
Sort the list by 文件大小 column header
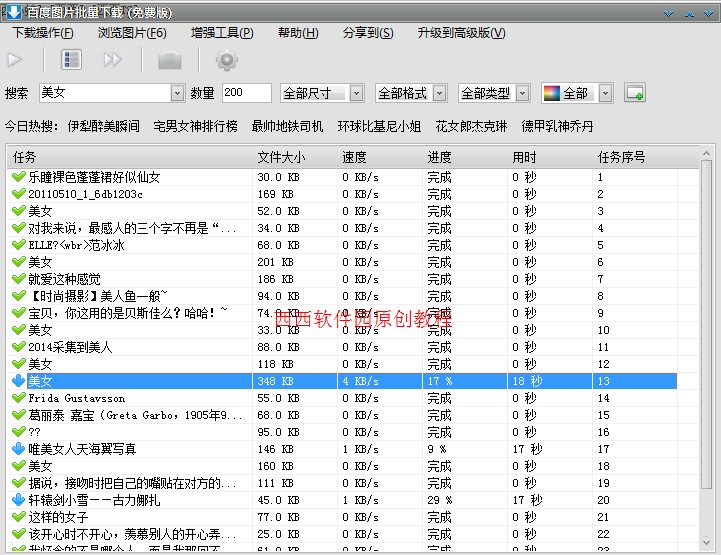[281, 158]
